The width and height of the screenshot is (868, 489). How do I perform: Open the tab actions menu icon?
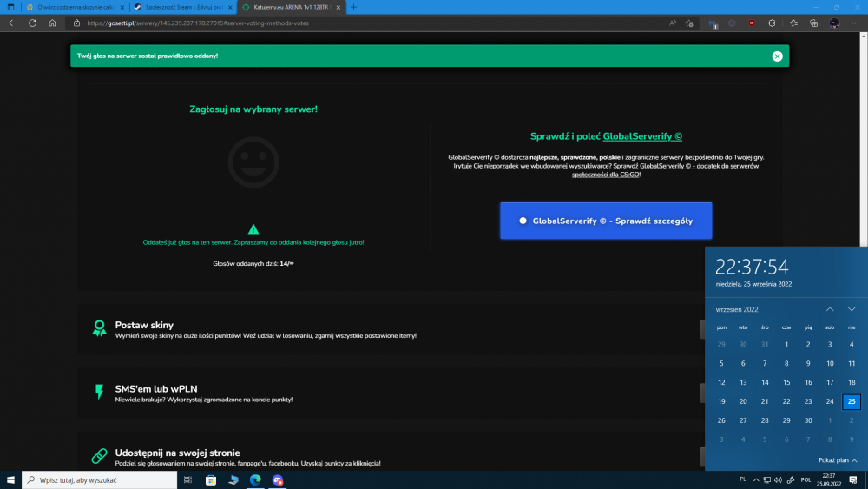10,7
